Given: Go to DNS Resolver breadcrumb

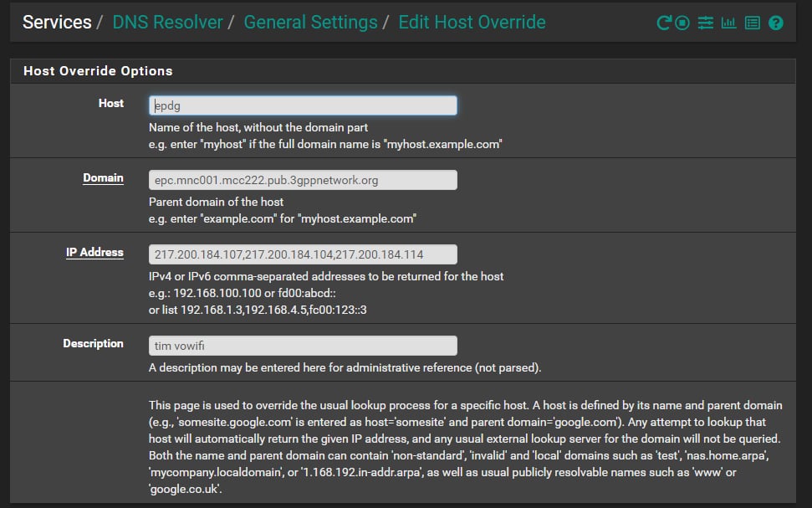Looking at the screenshot, I should coord(167,23).
